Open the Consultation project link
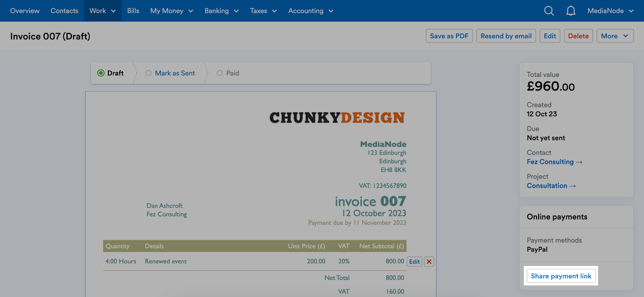Viewport: 644px width, 297px height. point(551,186)
